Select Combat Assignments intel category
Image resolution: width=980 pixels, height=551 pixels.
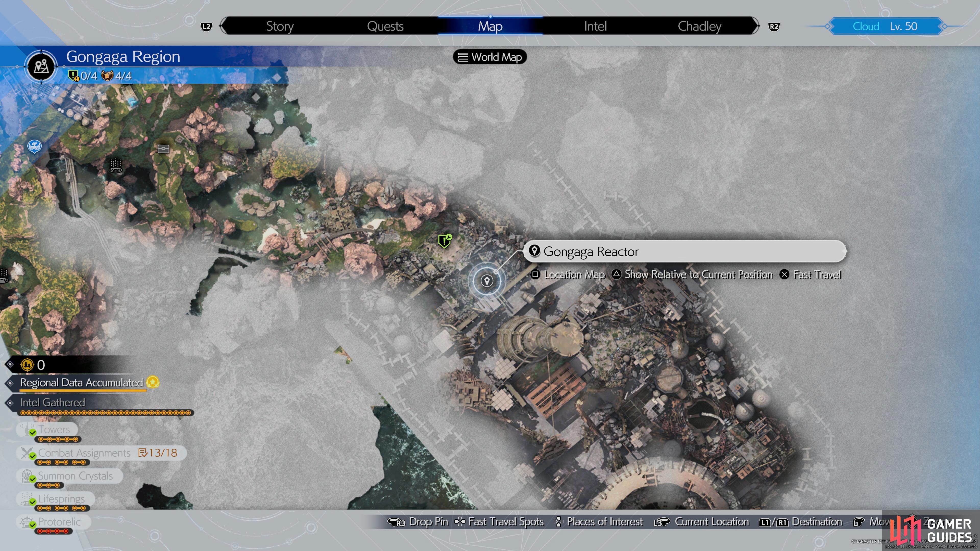click(x=101, y=453)
